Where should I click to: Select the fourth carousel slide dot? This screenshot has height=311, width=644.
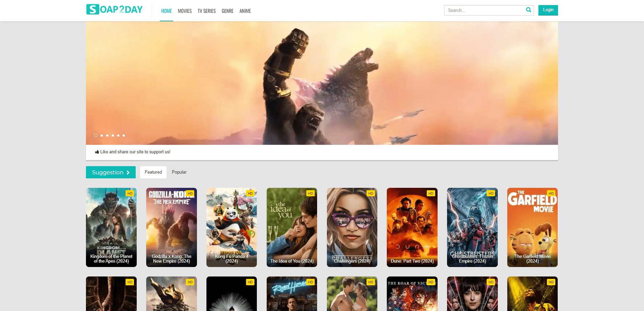[x=113, y=135]
